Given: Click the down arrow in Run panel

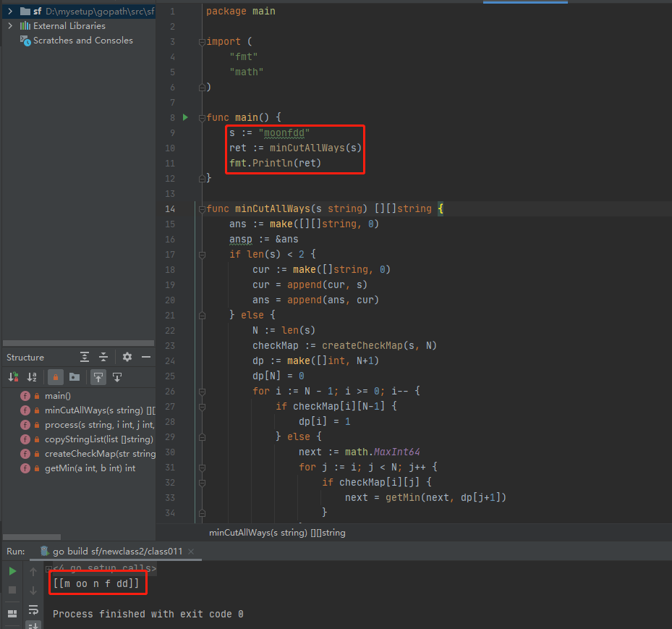Looking at the screenshot, I should [x=33, y=591].
